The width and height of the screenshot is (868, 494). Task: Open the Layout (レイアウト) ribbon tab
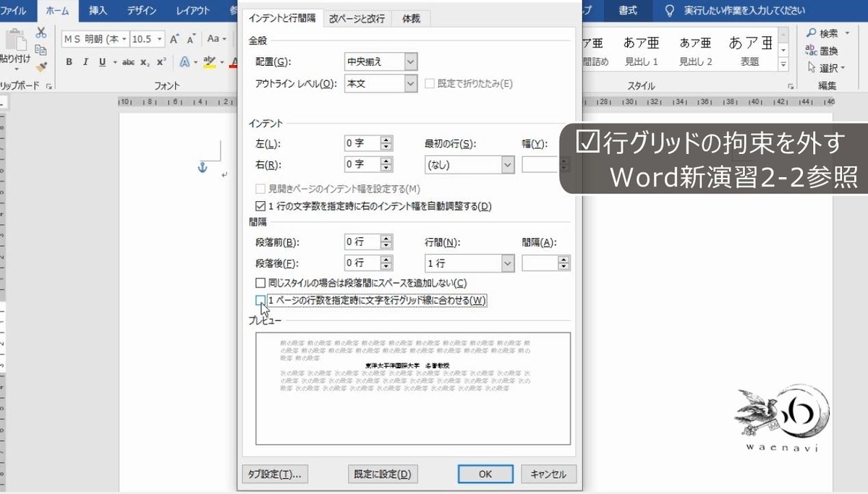193,10
